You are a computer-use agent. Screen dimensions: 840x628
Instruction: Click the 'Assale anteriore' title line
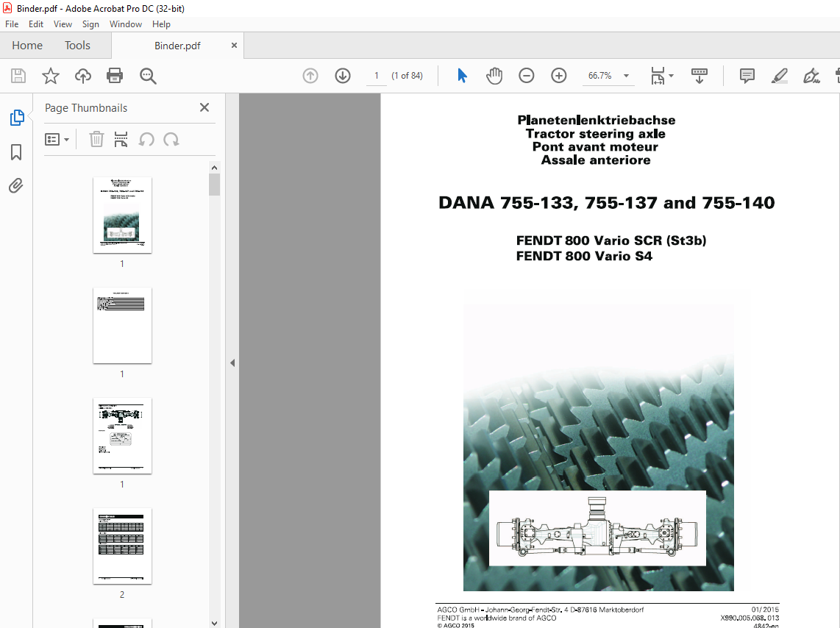[x=596, y=160]
